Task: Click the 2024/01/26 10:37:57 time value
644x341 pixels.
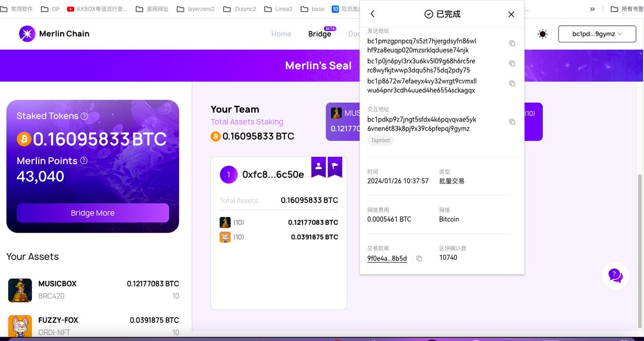Action: tap(398, 181)
